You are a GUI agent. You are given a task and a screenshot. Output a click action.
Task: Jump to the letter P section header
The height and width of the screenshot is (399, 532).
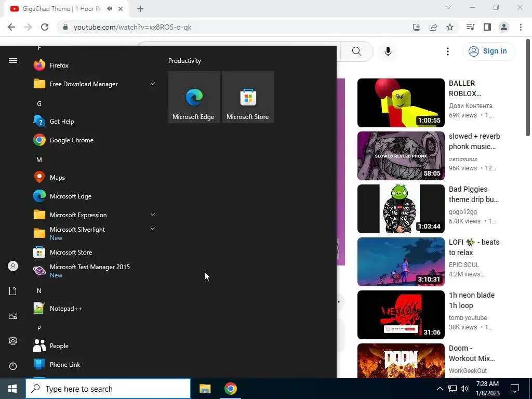[x=39, y=328]
